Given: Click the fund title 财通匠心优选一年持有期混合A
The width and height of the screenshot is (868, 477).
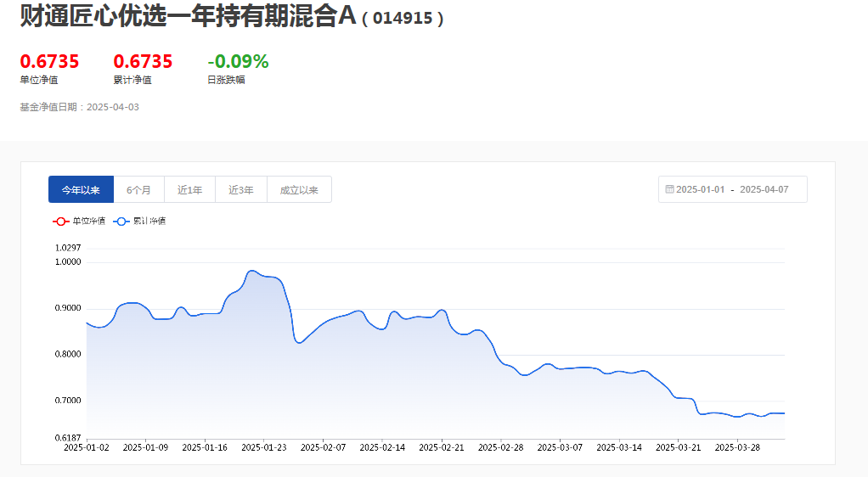Looking at the screenshot, I should (189, 15).
